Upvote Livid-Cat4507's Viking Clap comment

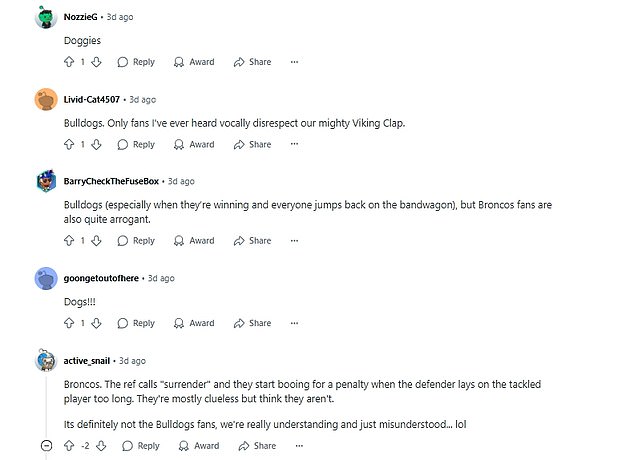(69, 144)
